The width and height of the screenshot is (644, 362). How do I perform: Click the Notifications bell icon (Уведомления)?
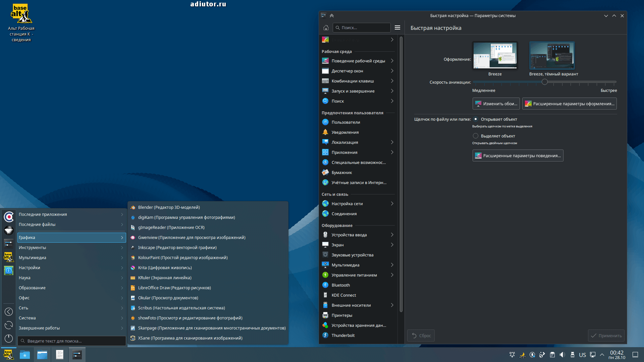click(x=325, y=132)
